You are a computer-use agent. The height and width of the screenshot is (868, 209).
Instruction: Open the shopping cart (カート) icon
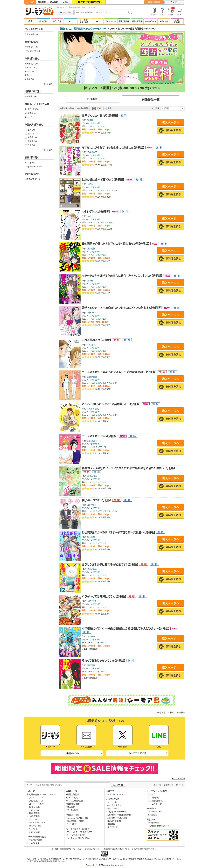(x=179, y=11)
